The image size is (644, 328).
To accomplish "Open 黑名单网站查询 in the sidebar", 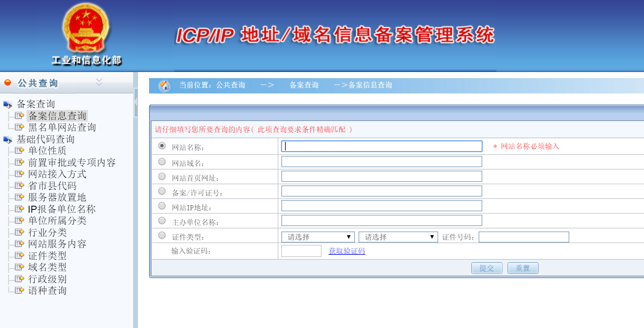I will coord(62,127).
